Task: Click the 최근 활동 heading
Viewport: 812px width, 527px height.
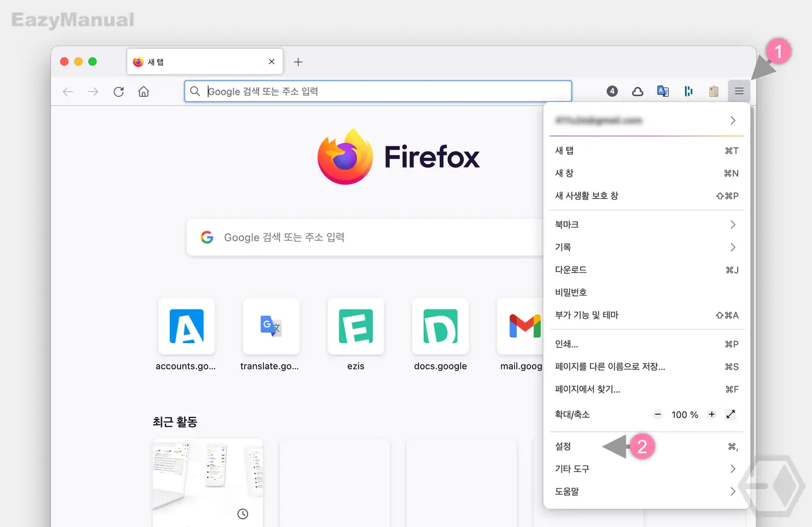Action: point(175,422)
